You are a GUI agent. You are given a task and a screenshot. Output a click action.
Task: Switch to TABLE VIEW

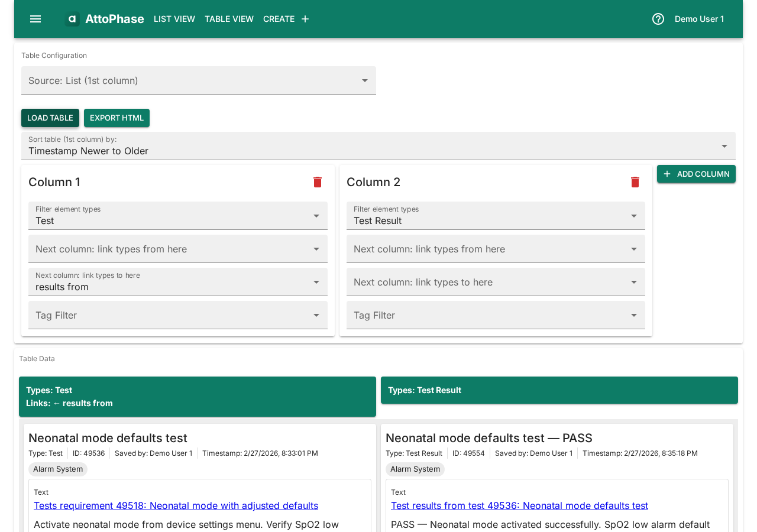[229, 18]
